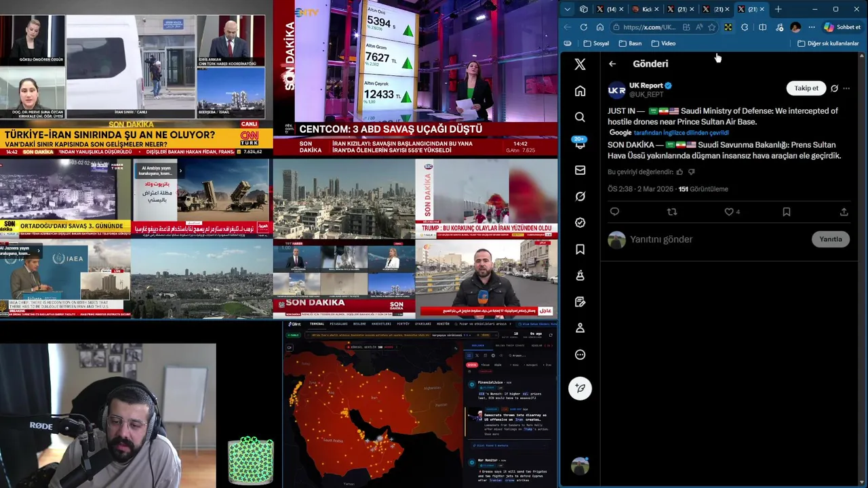Click Grok icon beside Takip et
The height and width of the screenshot is (488, 868).
point(834,88)
